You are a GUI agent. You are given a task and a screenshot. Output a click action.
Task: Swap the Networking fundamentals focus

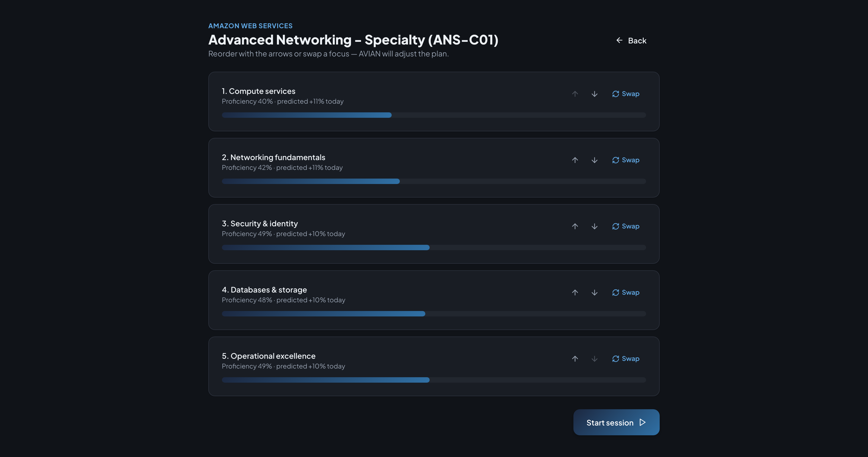(x=626, y=160)
